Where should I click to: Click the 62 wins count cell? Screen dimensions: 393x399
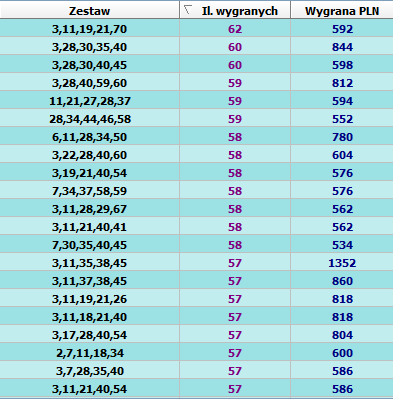point(235,29)
